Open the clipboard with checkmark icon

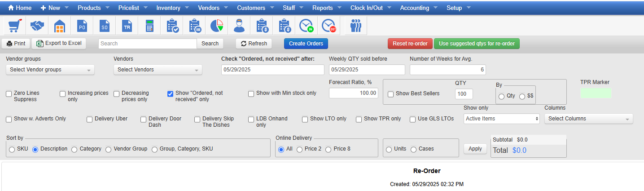pyautogui.click(x=172, y=26)
